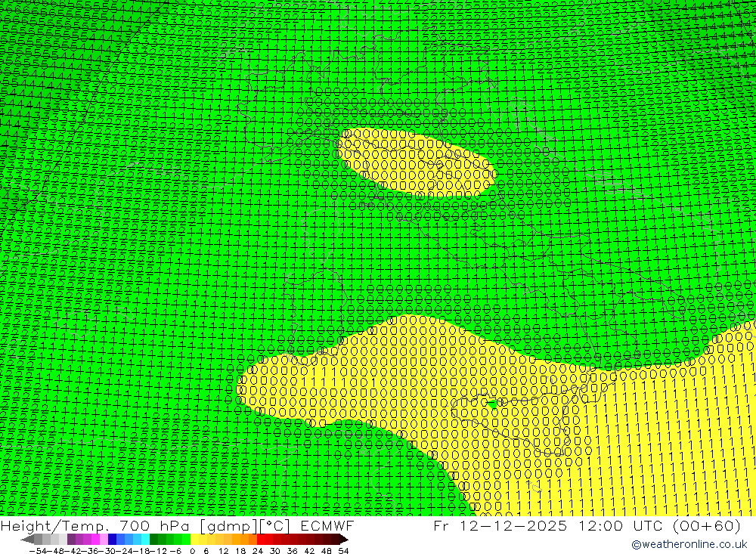The height and width of the screenshot is (554, 756).
Task: Click the dark maroon right arrow of color scale
Action: click(x=344, y=540)
